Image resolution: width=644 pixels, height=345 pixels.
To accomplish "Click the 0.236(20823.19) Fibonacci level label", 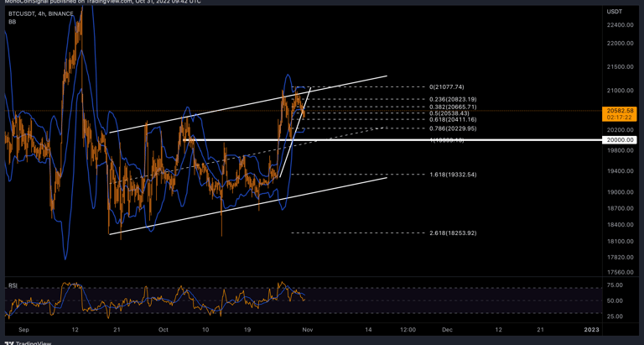I will point(453,100).
